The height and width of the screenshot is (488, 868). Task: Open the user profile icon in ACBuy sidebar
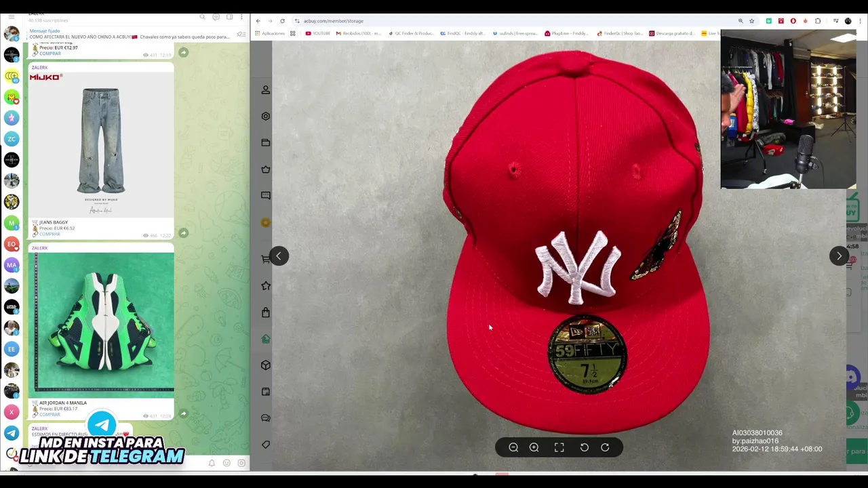[266, 89]
